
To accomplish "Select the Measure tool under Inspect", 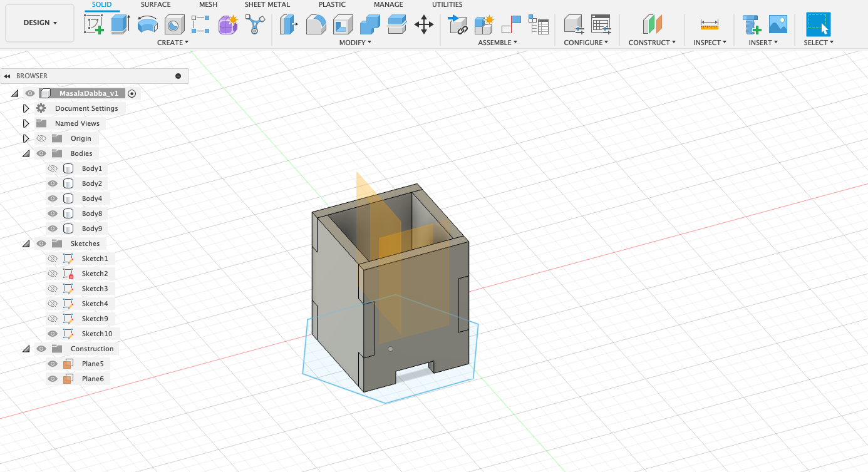I will [x=710, y=24].
